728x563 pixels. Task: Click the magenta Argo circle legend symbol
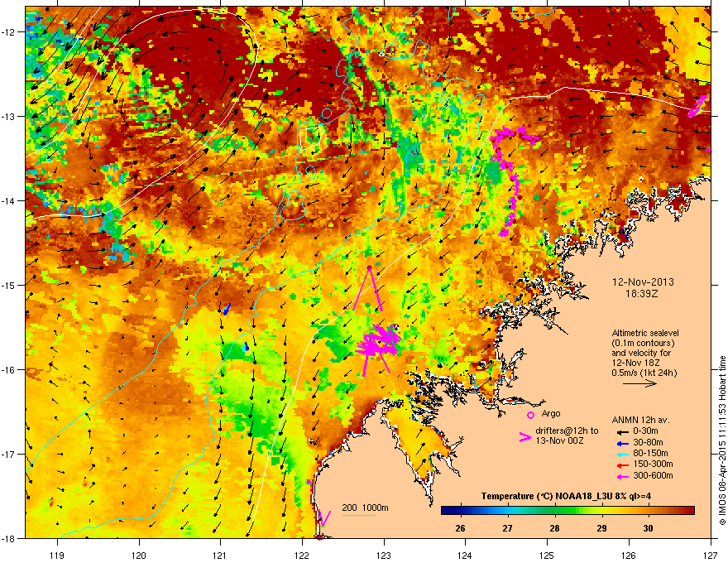coord(530,415)
